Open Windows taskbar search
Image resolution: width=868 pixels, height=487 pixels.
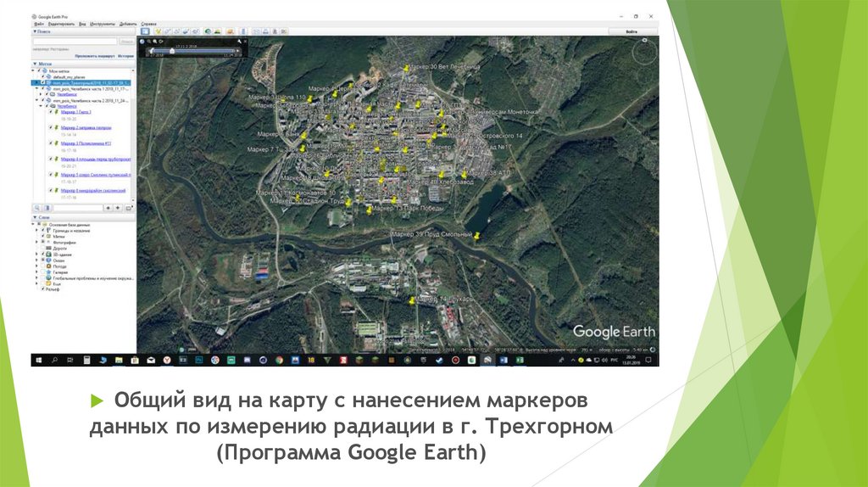[53, 360]
